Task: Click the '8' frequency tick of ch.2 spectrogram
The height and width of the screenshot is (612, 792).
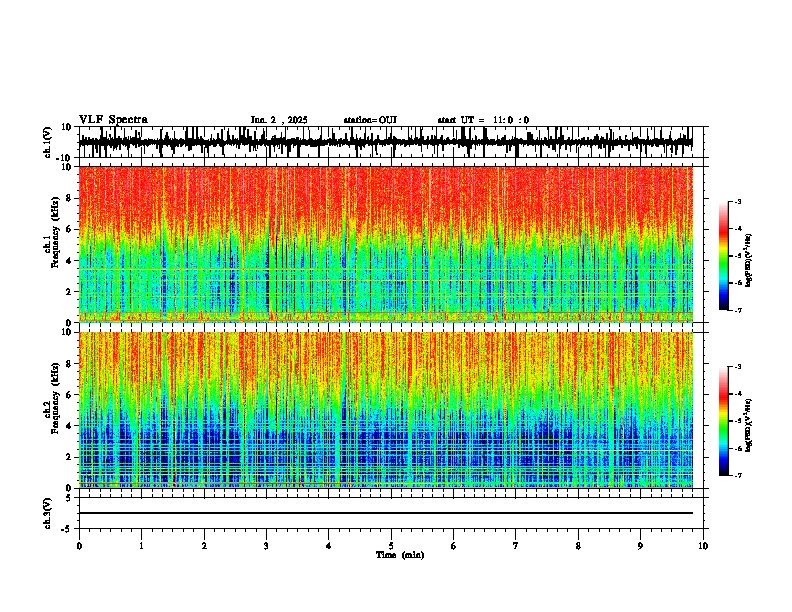Action: [x=70, y=364]
